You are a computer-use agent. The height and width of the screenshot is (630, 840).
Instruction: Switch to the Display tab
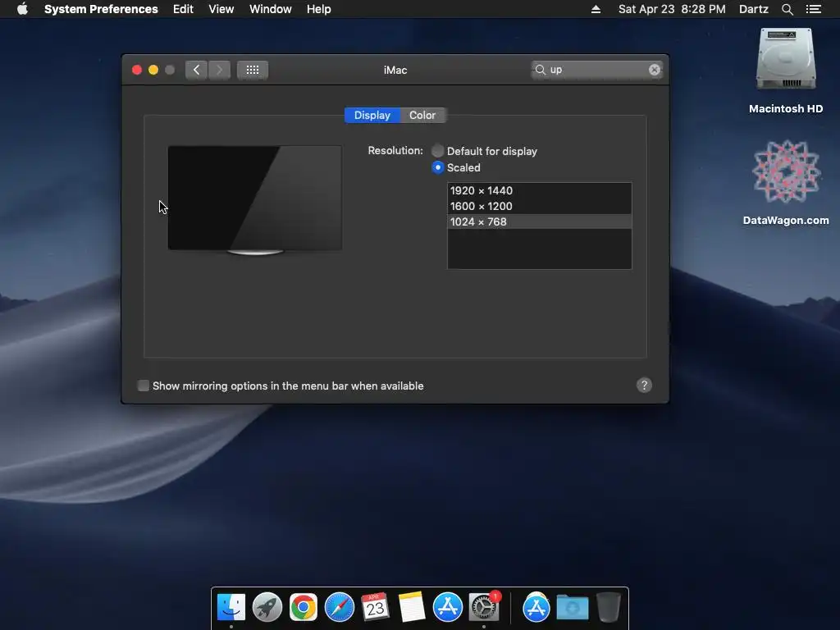(372, 115)
